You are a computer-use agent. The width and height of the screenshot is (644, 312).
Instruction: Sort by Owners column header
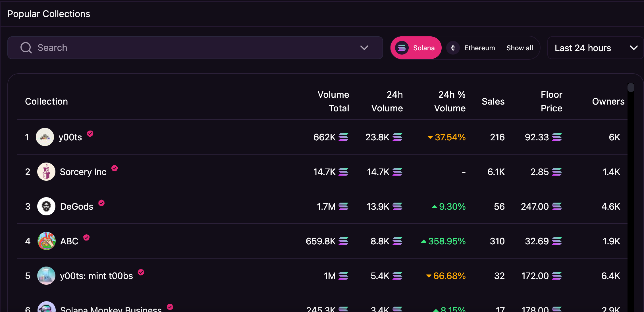608,101
